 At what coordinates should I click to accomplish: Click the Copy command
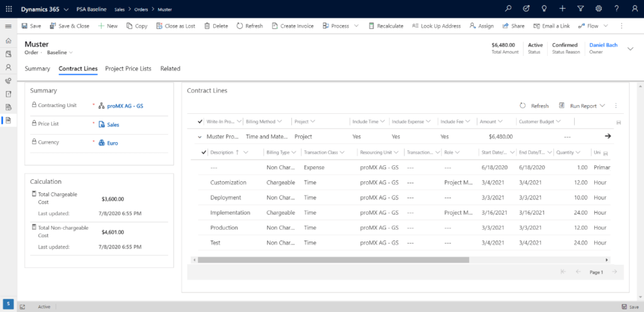click(136, 26)
